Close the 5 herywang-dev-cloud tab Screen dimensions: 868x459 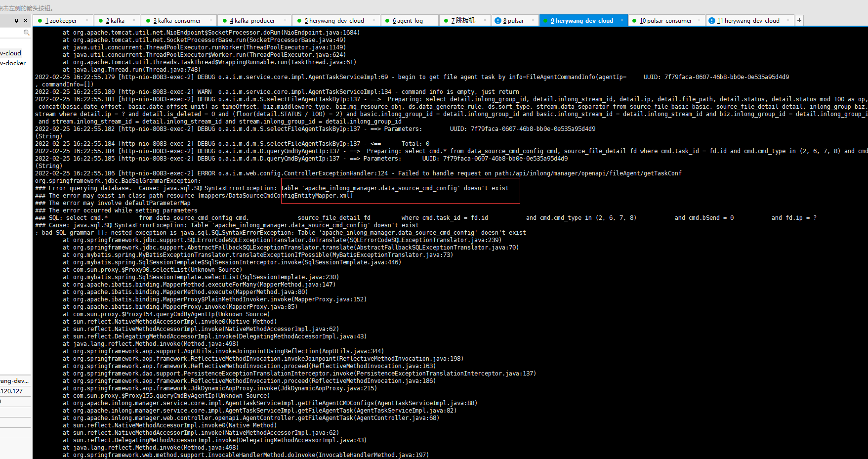tap(373, 20)
